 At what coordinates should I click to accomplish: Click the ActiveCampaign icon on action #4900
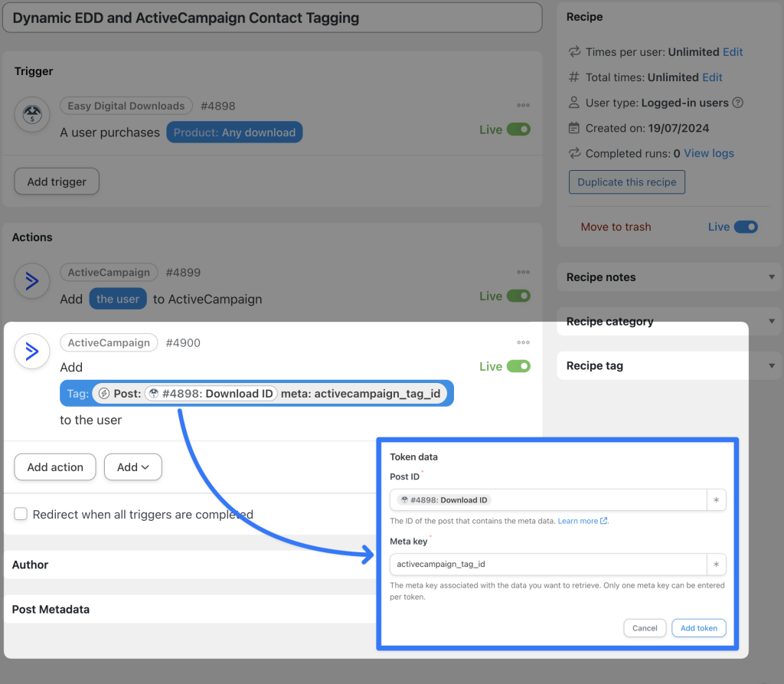31,352
